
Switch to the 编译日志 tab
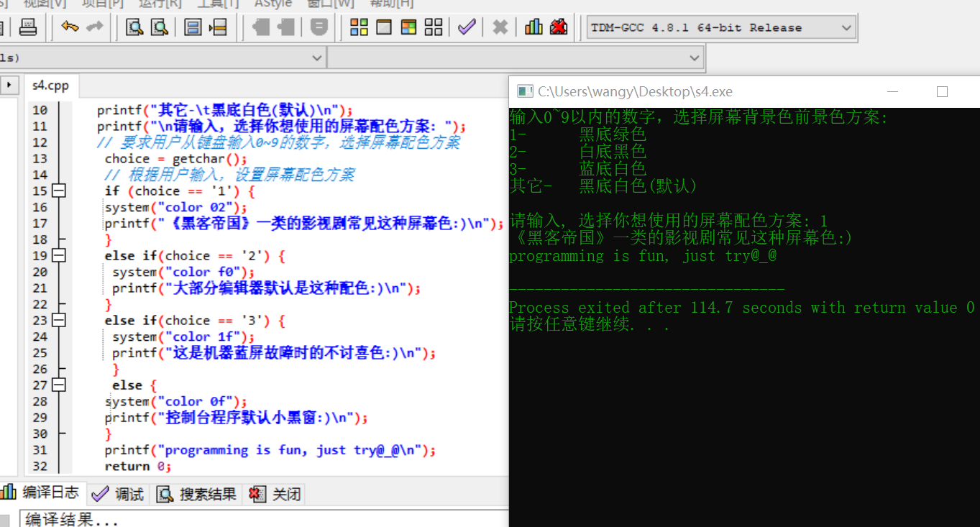(x=42, y=492)
